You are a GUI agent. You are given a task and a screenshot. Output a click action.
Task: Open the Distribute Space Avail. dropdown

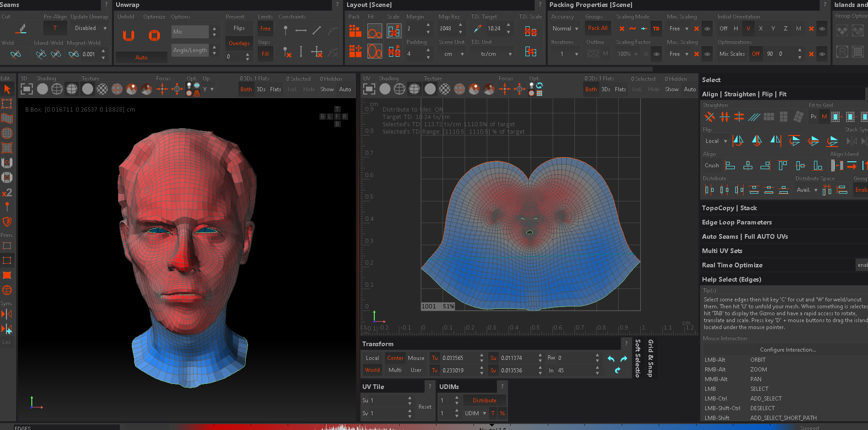pos(807,190)
